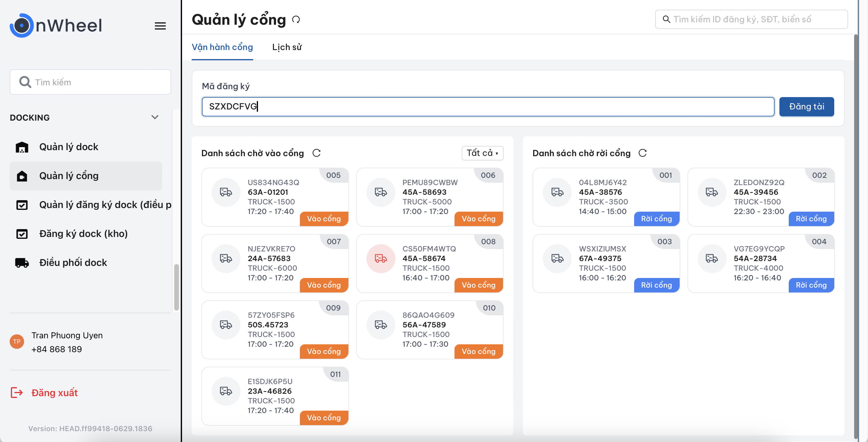Click the top search bar magnifier icon
The width and height of the screenshot is (868, 442).
point(666,19)
